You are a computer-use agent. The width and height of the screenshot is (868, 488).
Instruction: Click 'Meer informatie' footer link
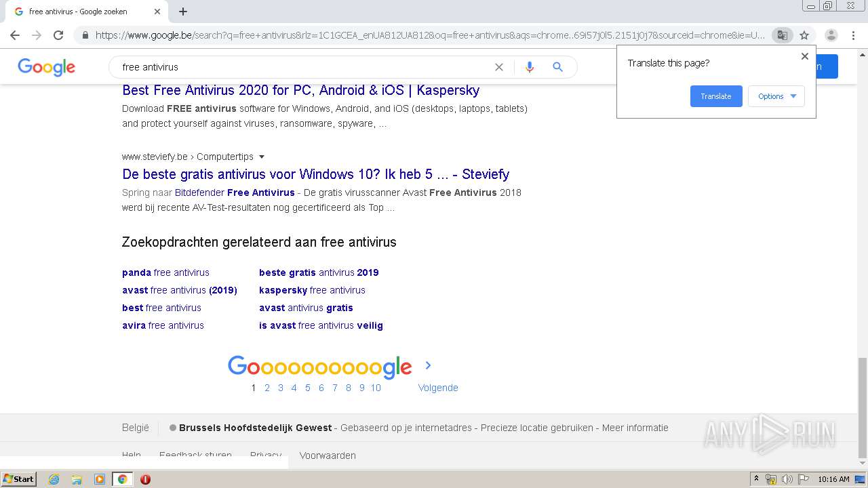[x=635, y=428]
